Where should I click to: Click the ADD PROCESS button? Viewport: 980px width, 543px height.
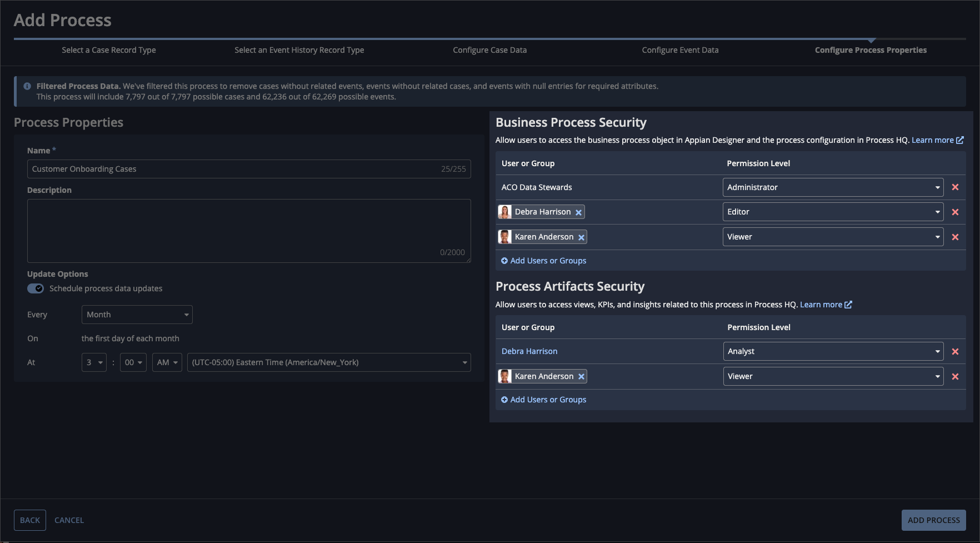pos(934,520)
